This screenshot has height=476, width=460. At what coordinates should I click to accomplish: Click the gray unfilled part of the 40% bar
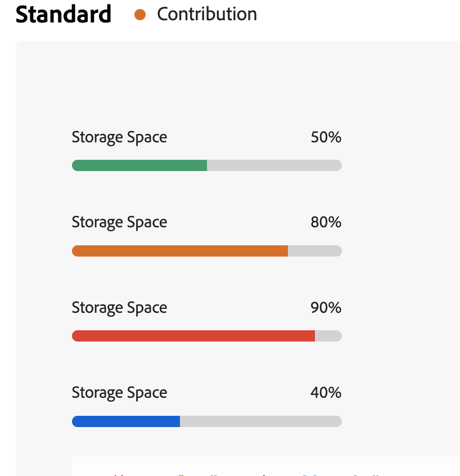pyautogui.click(x=261, y=421)
